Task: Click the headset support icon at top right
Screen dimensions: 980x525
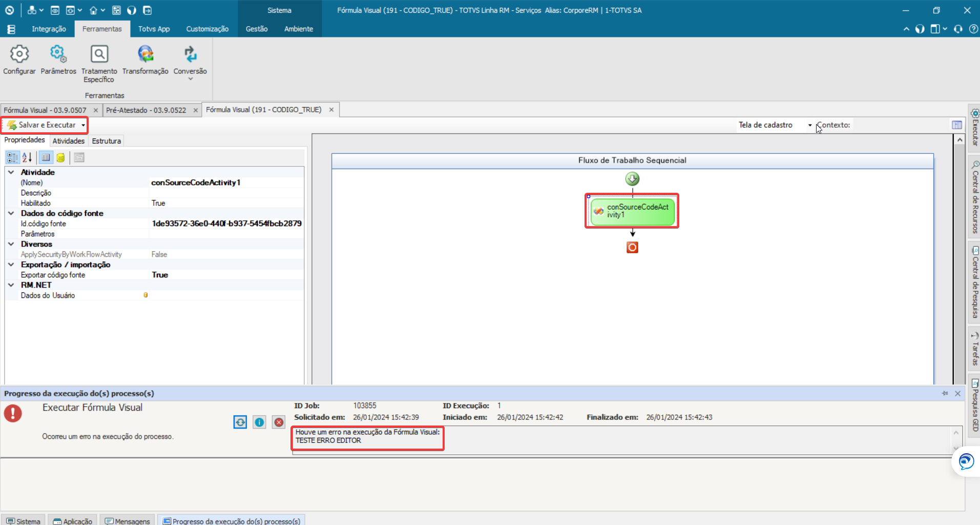Action: (958, 29)
